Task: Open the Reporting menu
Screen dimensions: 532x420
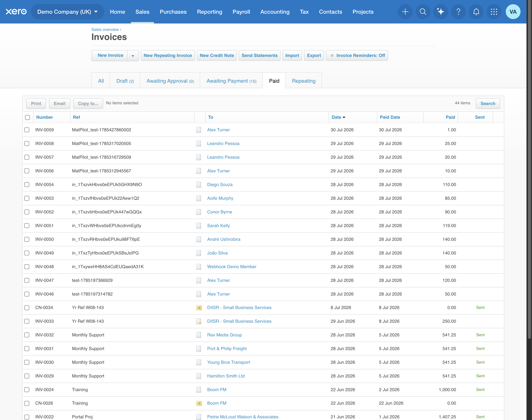Action: [x=209, y=11]
